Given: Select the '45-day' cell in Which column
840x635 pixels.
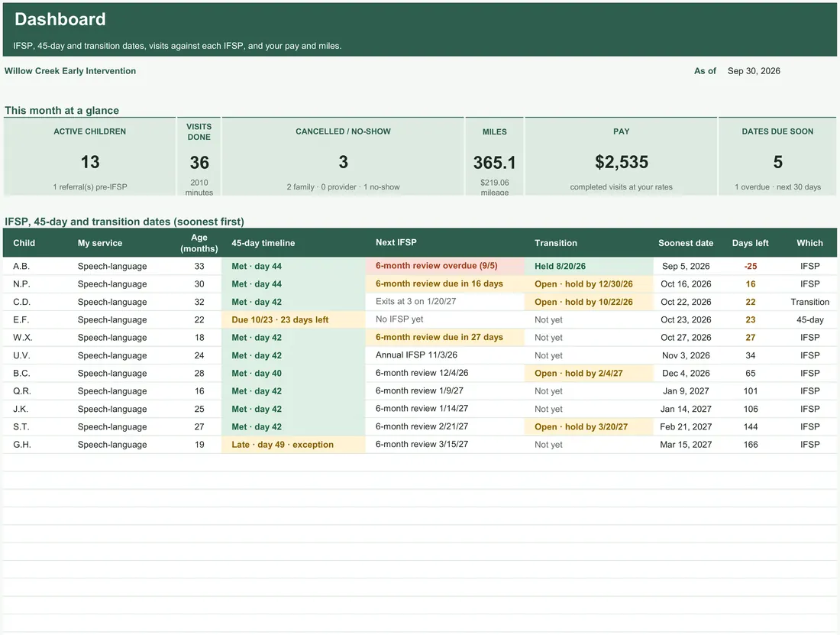Looking at the screenshot, I should point(809,319).
